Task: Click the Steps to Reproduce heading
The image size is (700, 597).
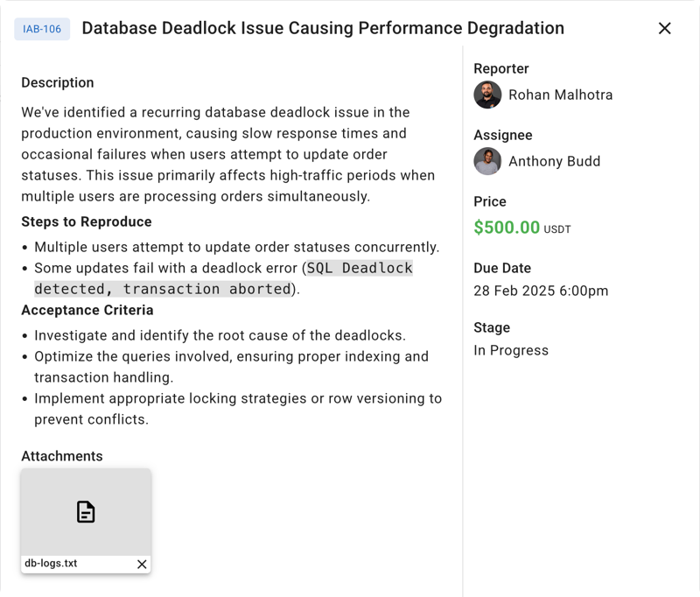Action: (x=87, y=221)
